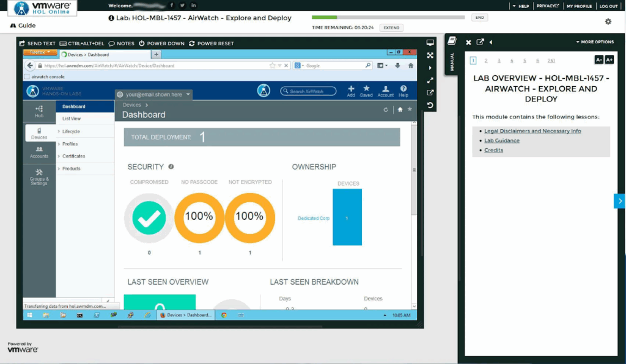The image size is (626, 364).
Task: Open the Lab Guidance link
Action: [501, 140]
